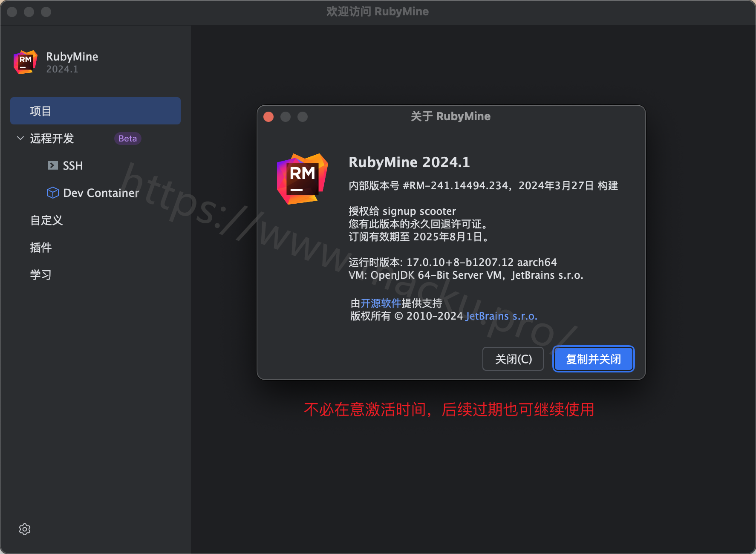Collapse the 远程开发 section chevron
This screenshot has height=554, width=756.
coord(20,138)
